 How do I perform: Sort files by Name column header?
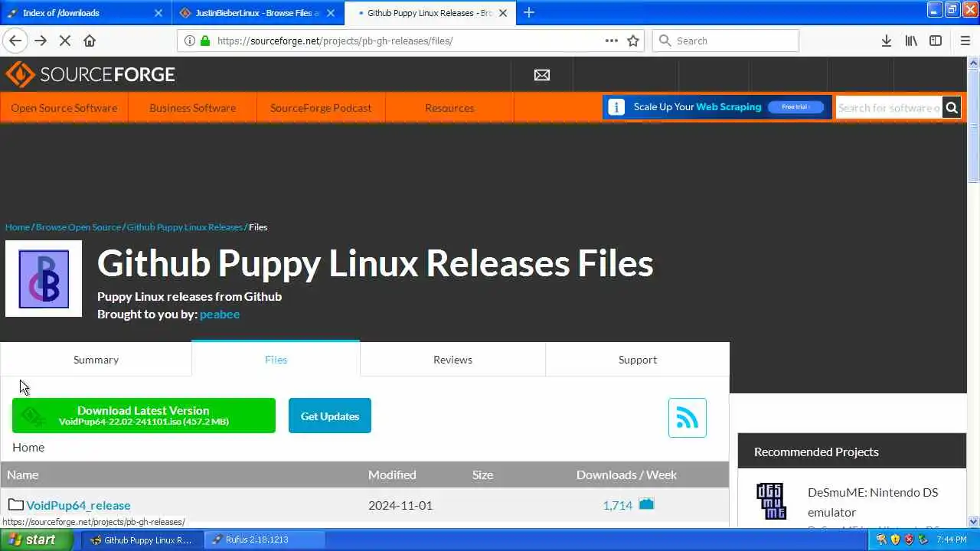[x=22, y=474]
